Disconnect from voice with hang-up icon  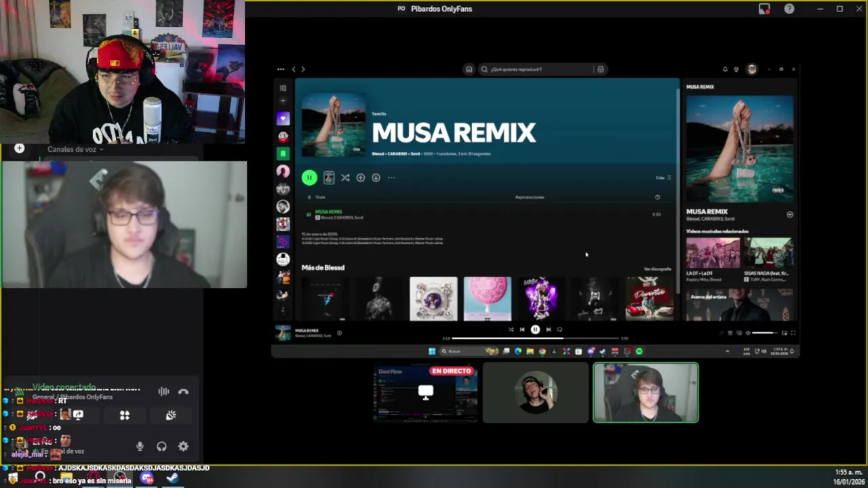(x=183, y=392)
